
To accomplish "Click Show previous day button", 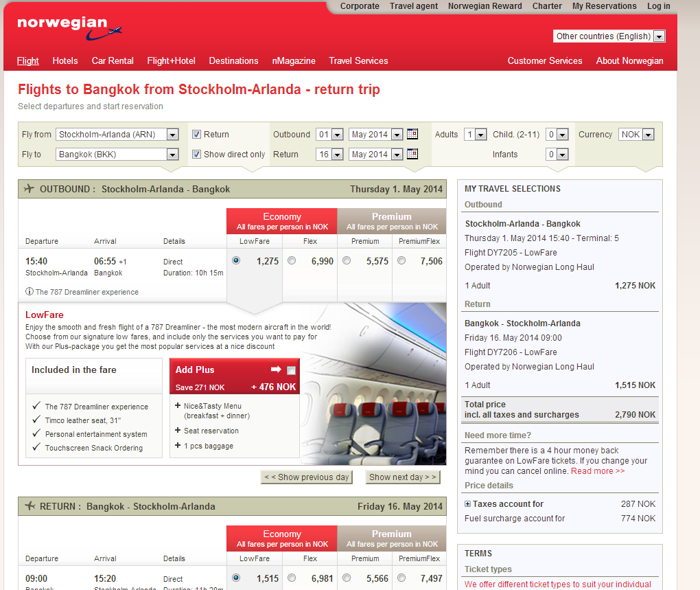I will pos(307,477).
